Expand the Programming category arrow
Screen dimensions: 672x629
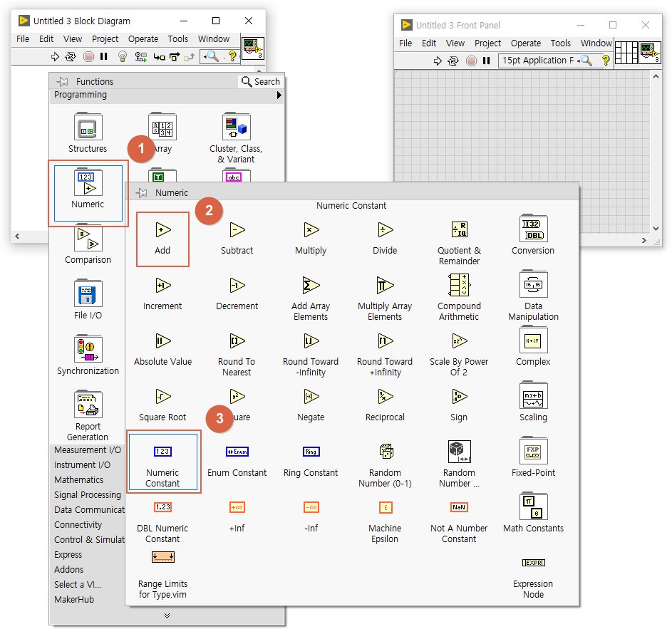point(279,95)
